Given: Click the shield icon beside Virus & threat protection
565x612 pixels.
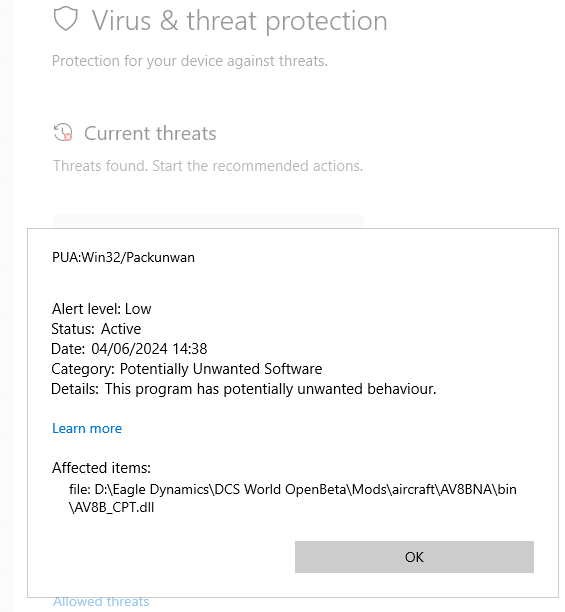Looking at the screenshot, I should tap(66, 18).
